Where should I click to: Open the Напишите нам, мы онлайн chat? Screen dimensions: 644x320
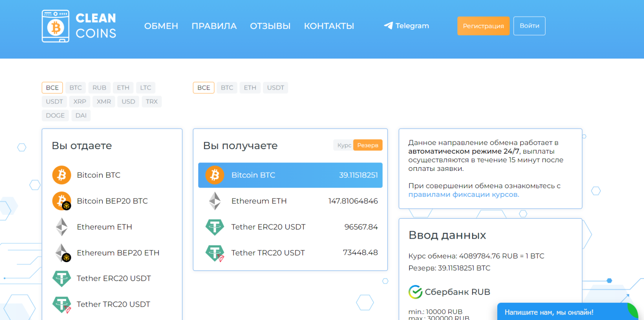pos(568,312)
